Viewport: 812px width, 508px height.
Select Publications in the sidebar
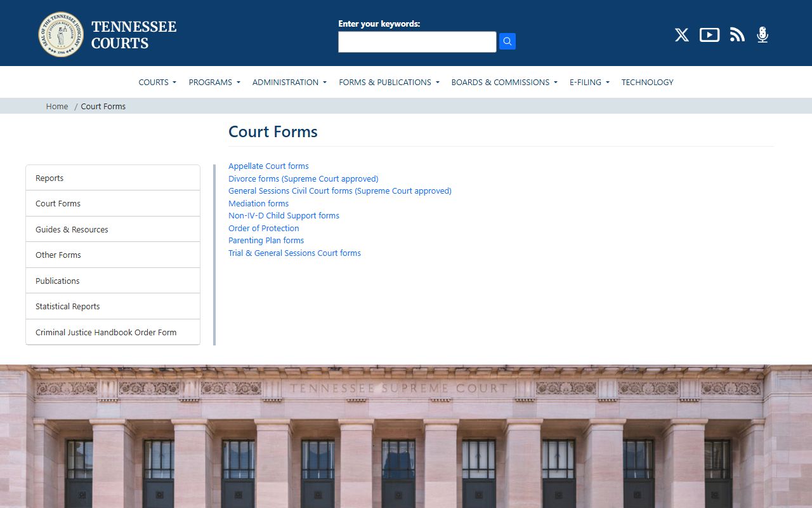pos(113,281)
